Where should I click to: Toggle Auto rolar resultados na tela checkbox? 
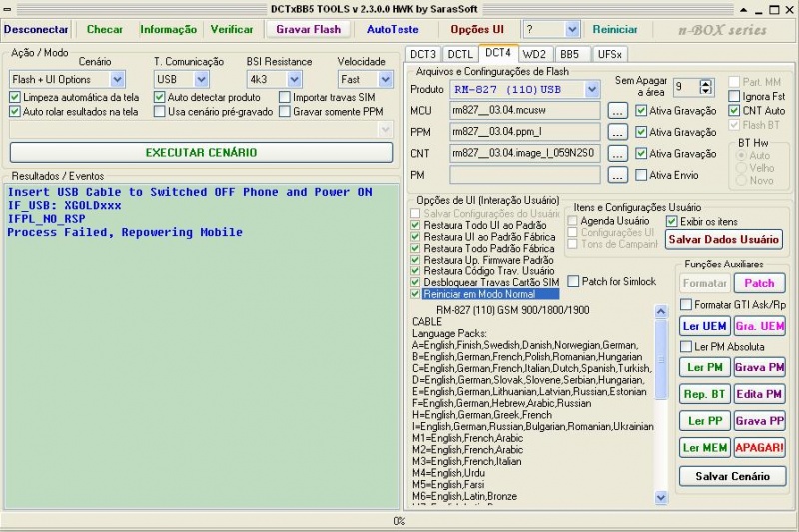tap(15, 111)
